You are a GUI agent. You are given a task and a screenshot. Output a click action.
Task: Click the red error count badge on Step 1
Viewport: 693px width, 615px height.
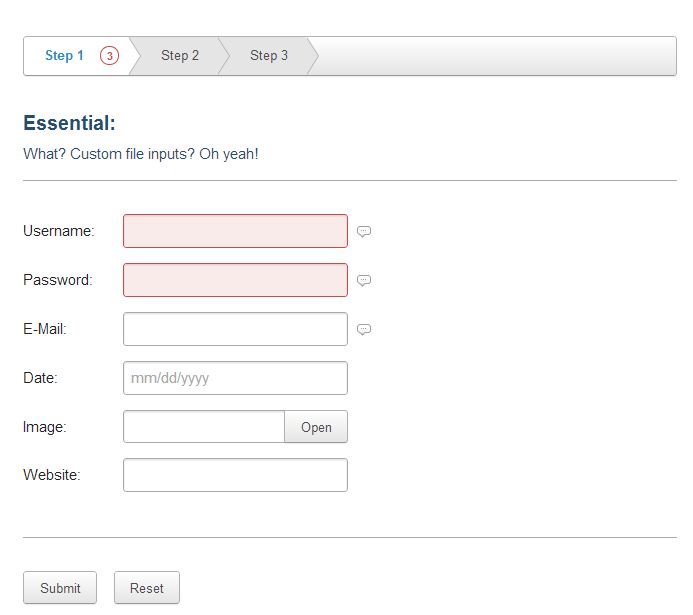tap(109, 56)
